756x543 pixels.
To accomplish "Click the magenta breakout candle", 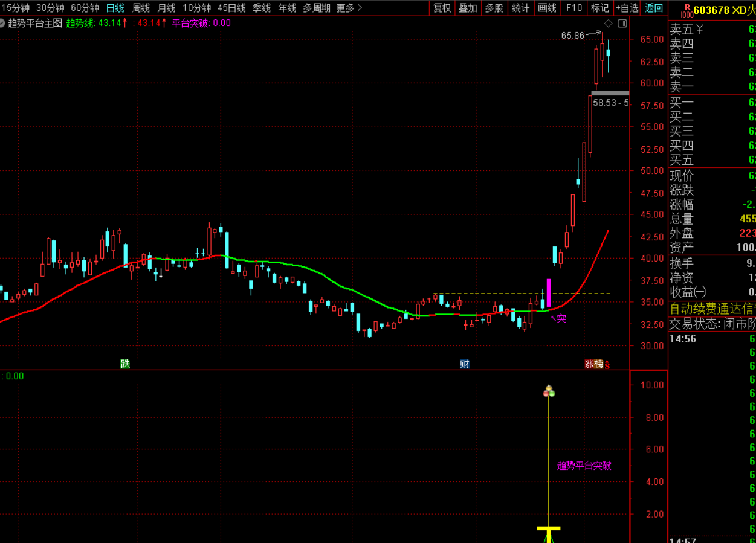I will point(549,294).
